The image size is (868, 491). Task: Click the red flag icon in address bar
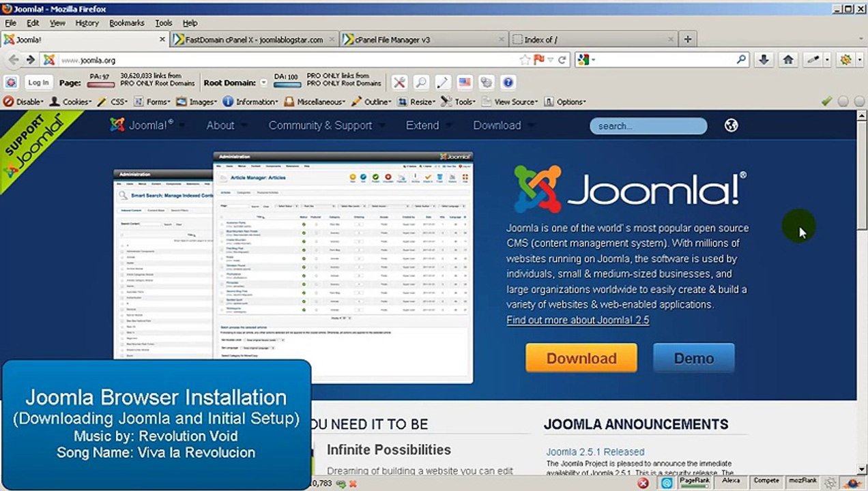tap(540, 60)
